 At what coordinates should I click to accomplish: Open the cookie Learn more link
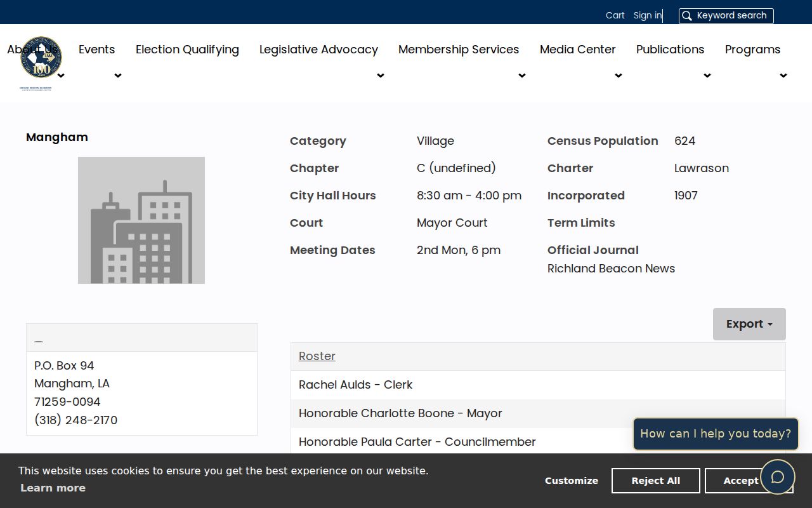(x=53, y=488)
